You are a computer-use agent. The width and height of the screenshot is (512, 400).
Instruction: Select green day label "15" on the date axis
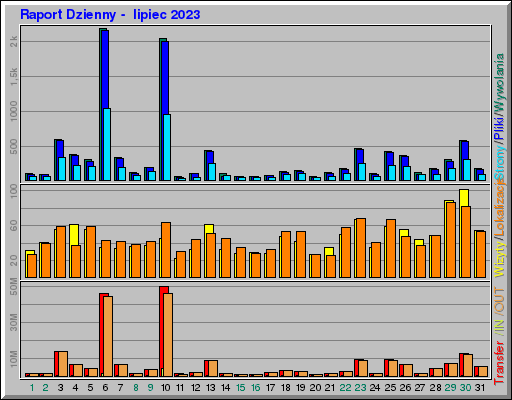pyautogui.click(x=240, y=388)
